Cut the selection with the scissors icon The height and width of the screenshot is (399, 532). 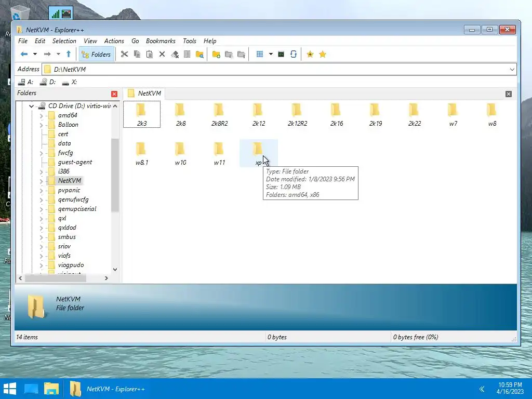point(125,54)
